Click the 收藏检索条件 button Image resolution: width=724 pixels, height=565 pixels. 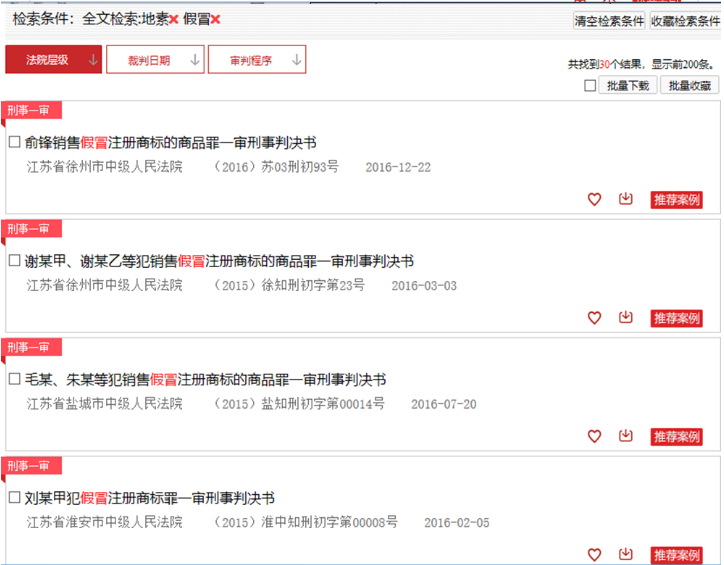(684, 21)
